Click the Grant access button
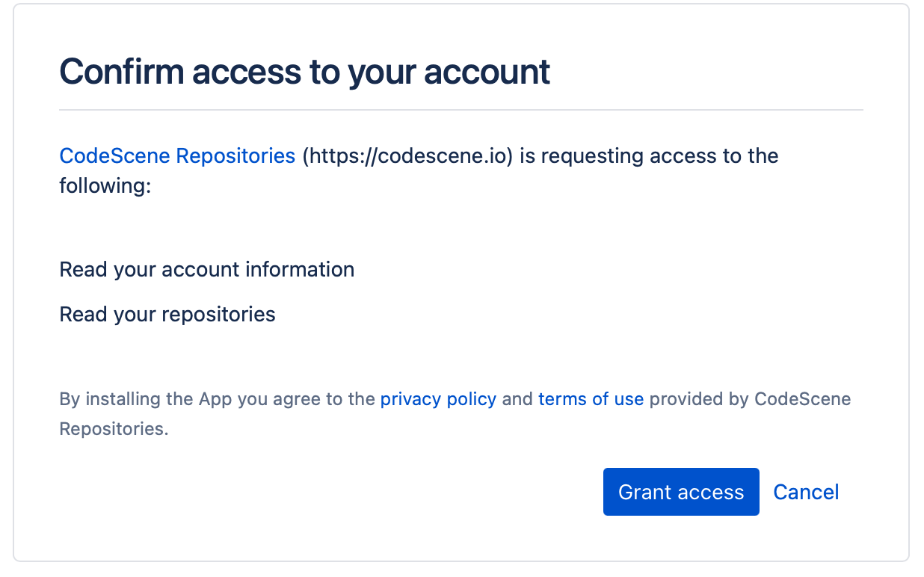 point(680,492)
